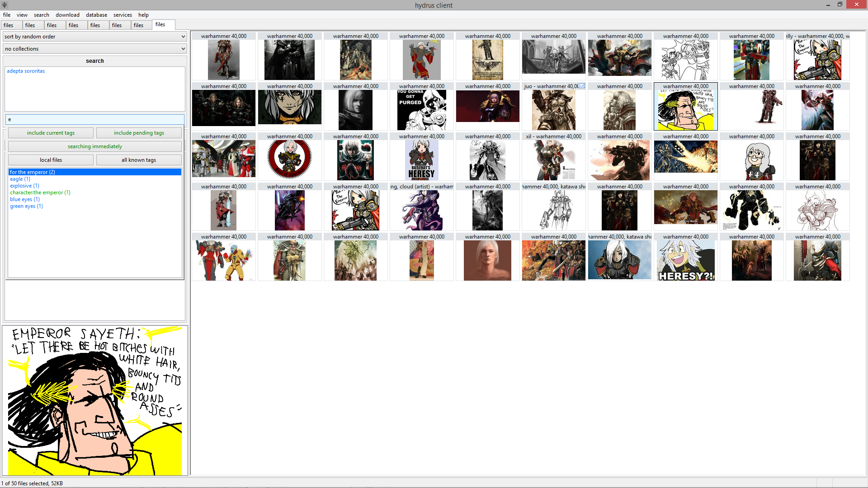The height and width of the screenshot is (488, 868).
Task: Open the 'services' menu
Action: [122, 14]
